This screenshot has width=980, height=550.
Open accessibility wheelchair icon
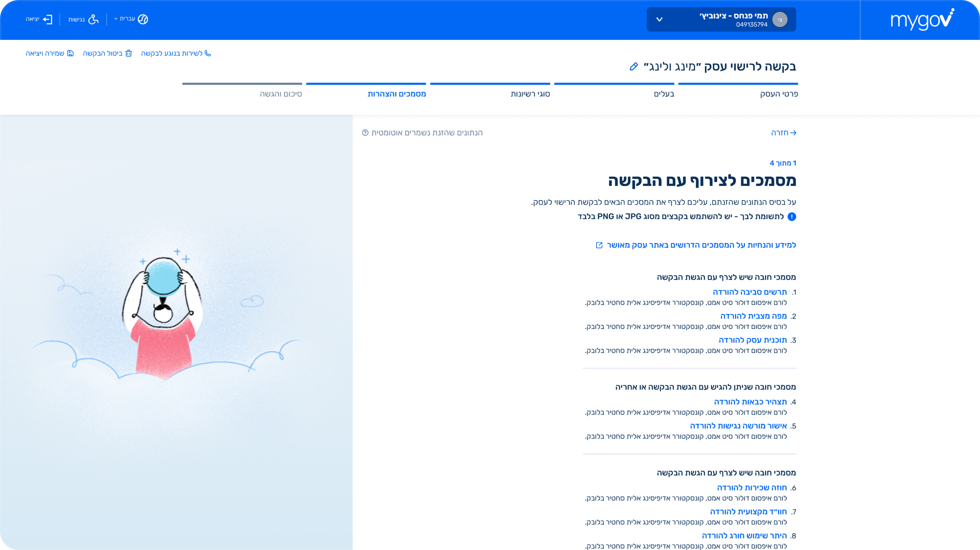[94, 19]
